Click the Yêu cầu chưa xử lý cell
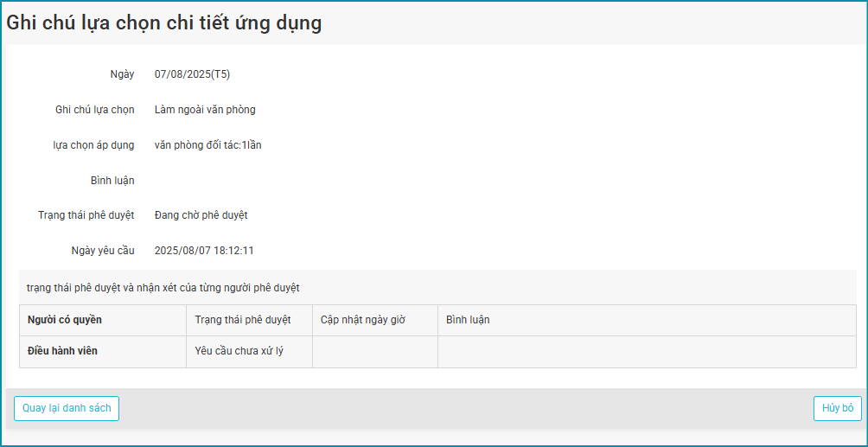Image resolution: width=868 pixels, height=447 pixels. (x=239, y=351)
